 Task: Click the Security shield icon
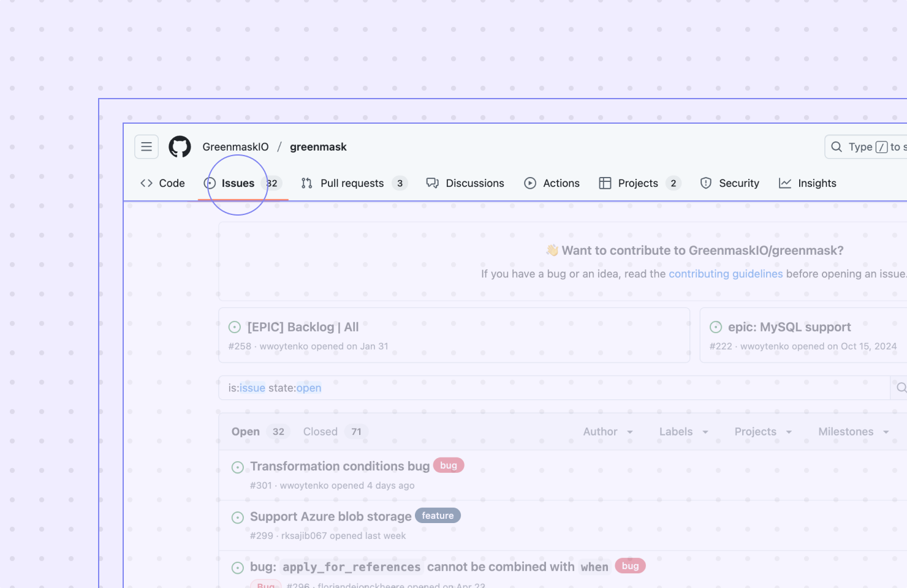point(706,183)
